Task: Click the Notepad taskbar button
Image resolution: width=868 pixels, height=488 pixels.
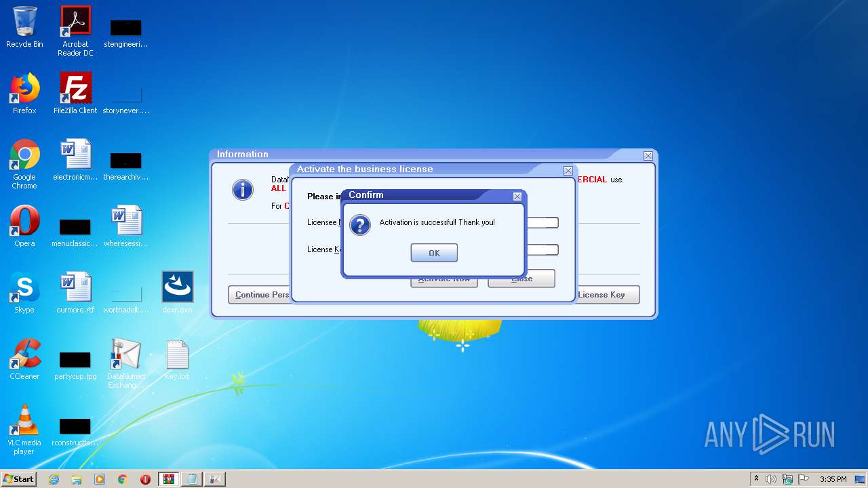Action: tap(192, 479)
